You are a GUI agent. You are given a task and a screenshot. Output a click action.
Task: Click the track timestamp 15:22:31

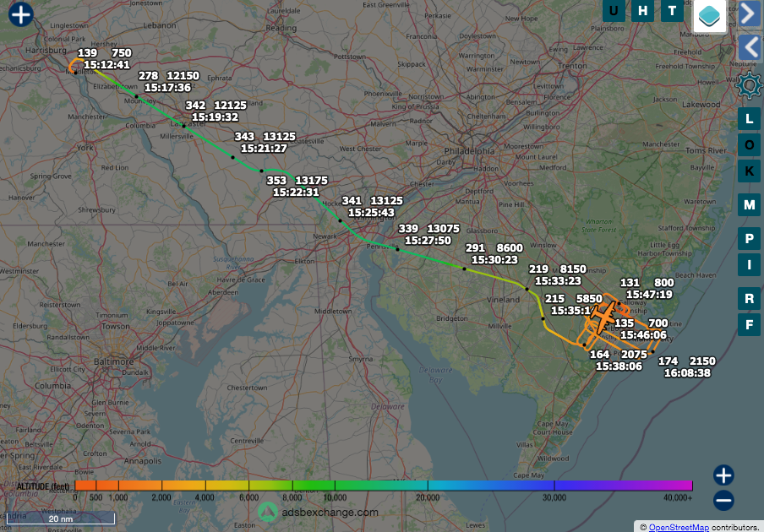[x=296, y=193]
